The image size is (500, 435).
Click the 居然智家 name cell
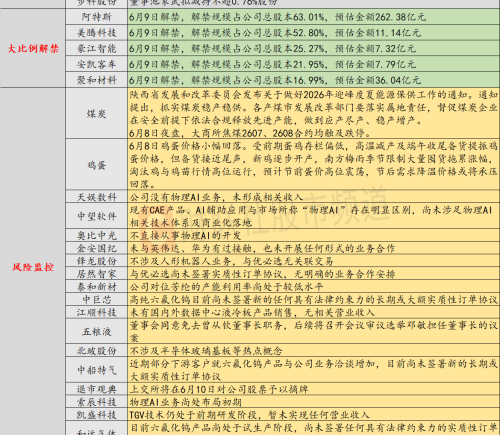[x=96, y=274]
